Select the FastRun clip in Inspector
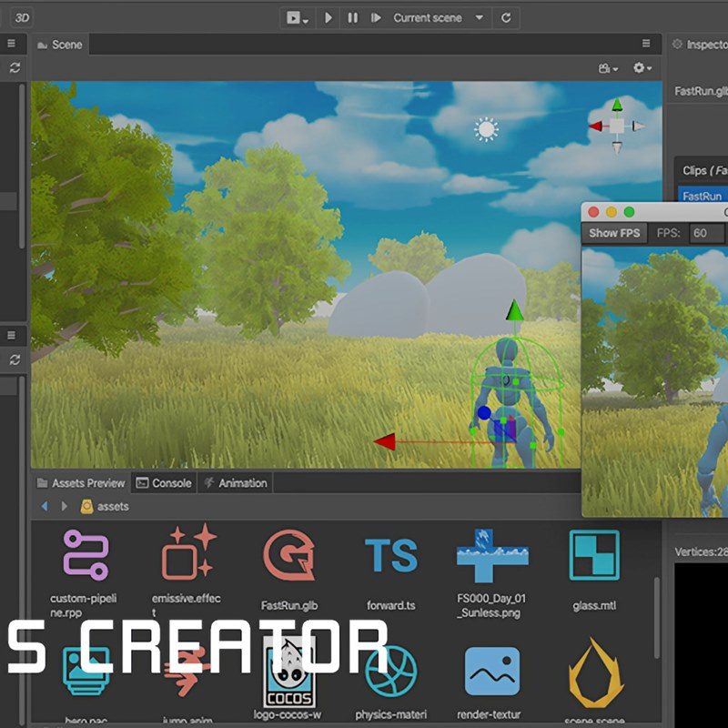The height and width of the screenshot is (728, 728). pos(703,196)
